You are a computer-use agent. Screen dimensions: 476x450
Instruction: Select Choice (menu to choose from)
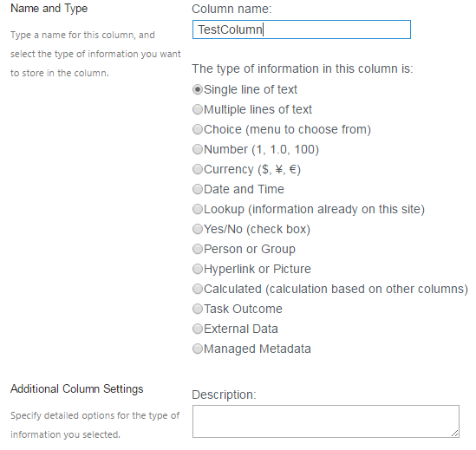coord(198,129)
